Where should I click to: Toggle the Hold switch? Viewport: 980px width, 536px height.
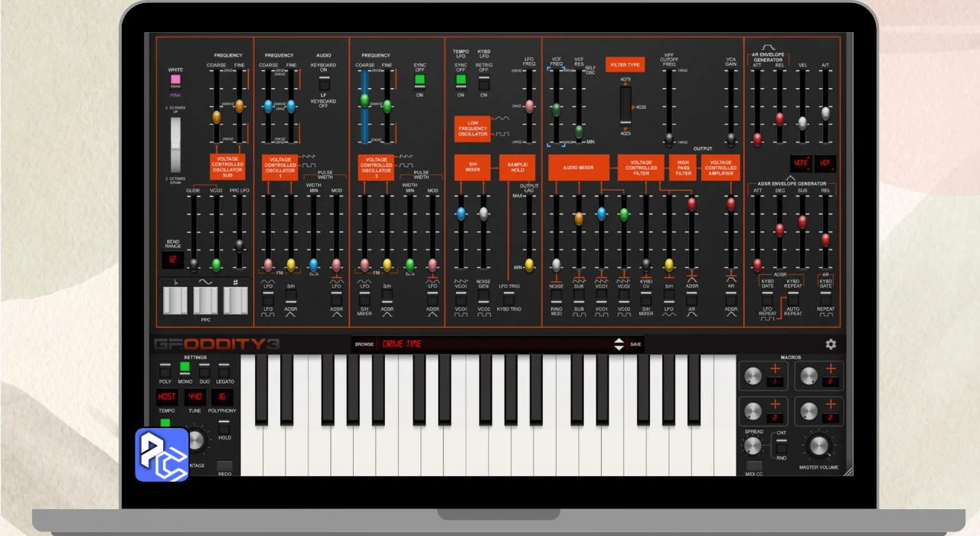point(224,427)
